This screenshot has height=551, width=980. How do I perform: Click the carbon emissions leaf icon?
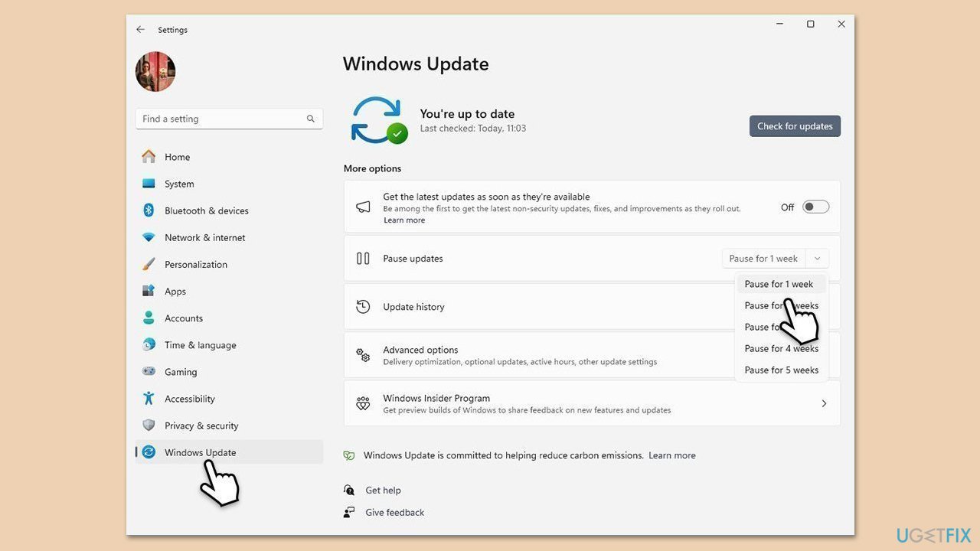[x=349, y=455]
